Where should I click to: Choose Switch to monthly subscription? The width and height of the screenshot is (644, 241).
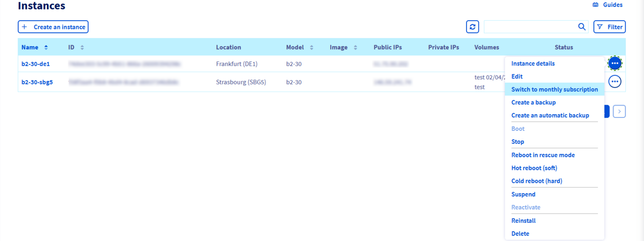tap(554, 89)
